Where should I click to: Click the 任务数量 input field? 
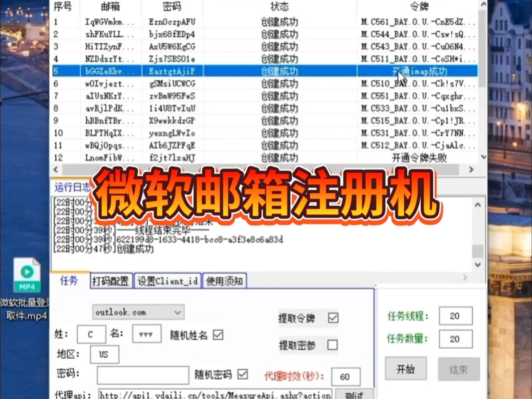456,339
